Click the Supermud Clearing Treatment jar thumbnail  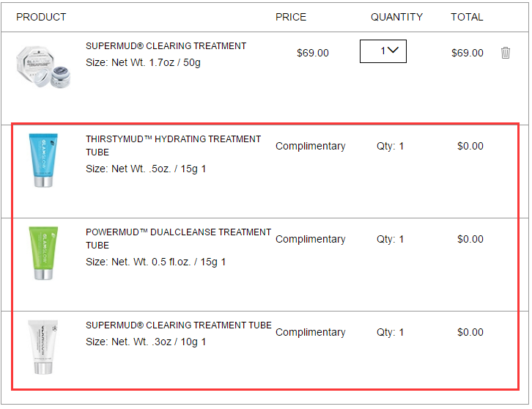click(43, 67)
